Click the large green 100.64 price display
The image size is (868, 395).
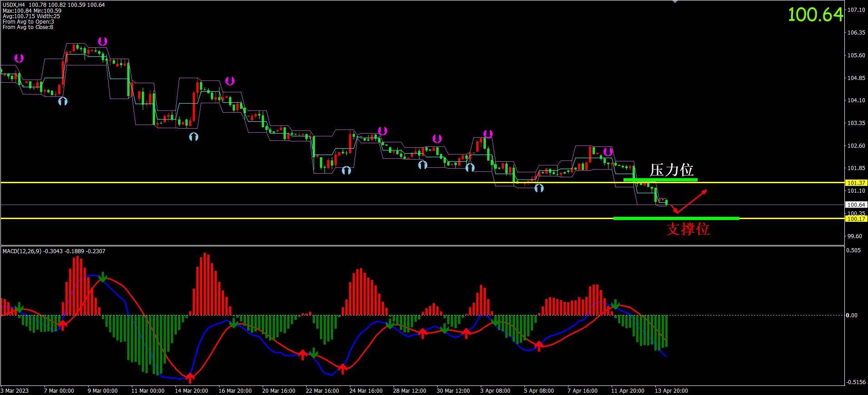click(x=815, y=15)
